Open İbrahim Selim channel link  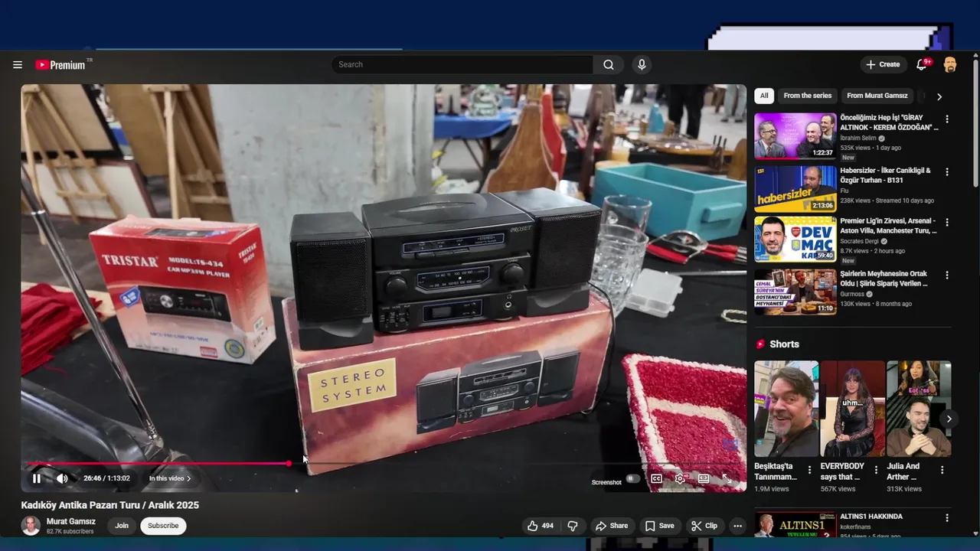coord(858,139)
